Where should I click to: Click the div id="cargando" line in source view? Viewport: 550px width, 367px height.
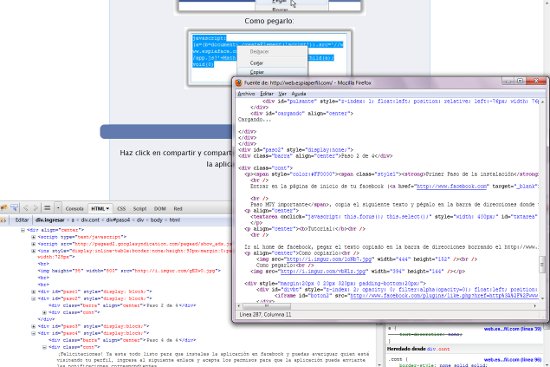[x=302, y=113]
